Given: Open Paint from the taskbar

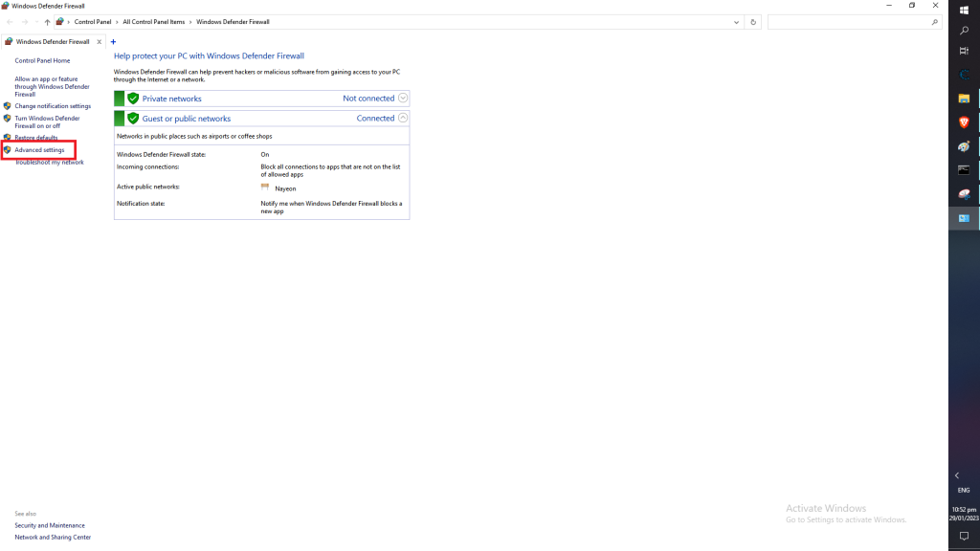Looking at the screenshot, I should (x=964, y=146).
